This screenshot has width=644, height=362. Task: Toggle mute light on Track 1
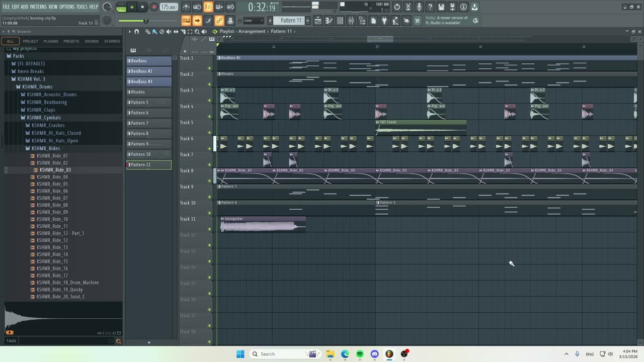[x=210, y=68]
